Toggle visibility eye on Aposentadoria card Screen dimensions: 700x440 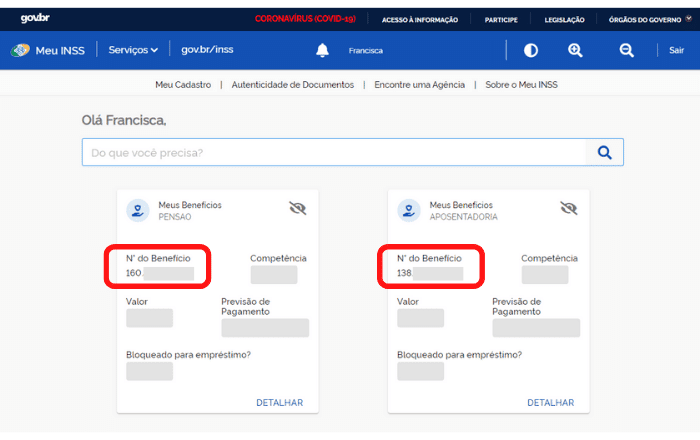coord(569,208)
